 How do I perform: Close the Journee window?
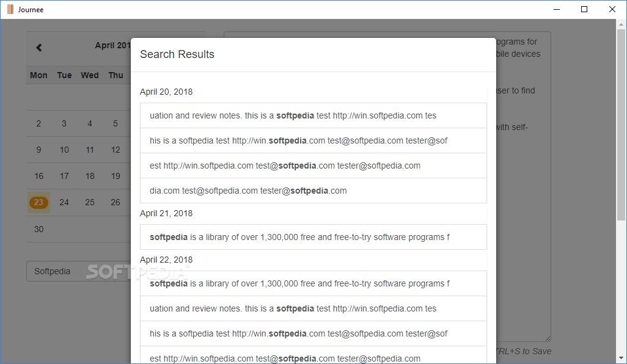[x=612, y=9]
